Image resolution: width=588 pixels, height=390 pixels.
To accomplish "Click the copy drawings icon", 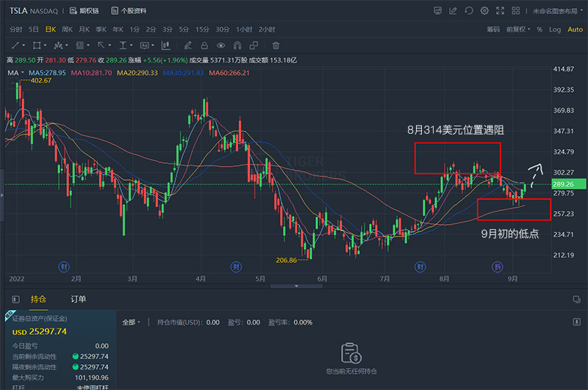I will coord(254,46).
